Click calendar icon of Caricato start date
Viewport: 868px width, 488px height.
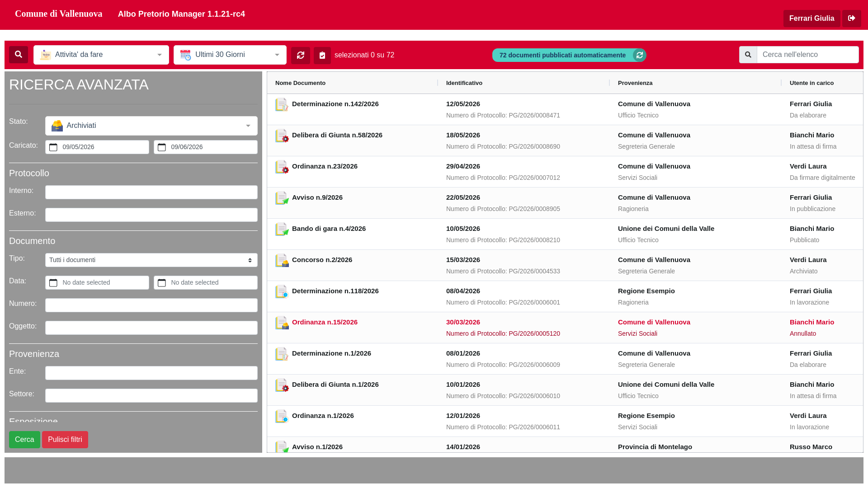[x=53, y=147]
